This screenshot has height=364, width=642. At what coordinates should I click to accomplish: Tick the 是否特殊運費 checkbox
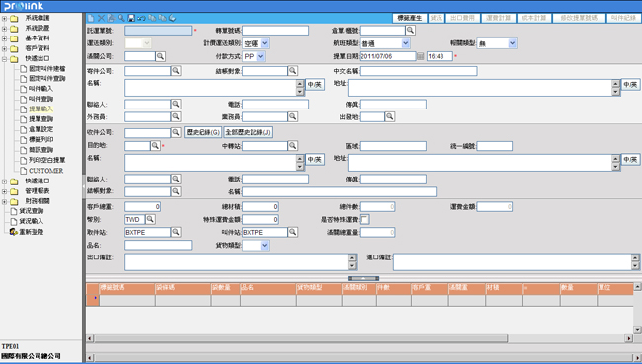click(x=364, y=219)
